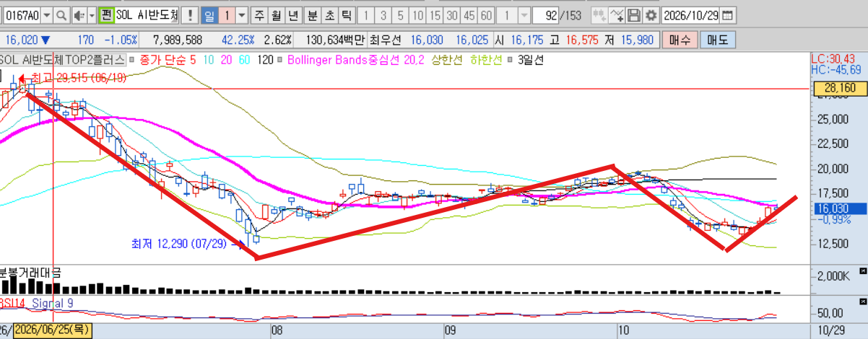The height and width of the screenshot is (339, 868).
Task: Save chart with the floppy disk icon
Action: pyautogui.click(x=634, y=15)
